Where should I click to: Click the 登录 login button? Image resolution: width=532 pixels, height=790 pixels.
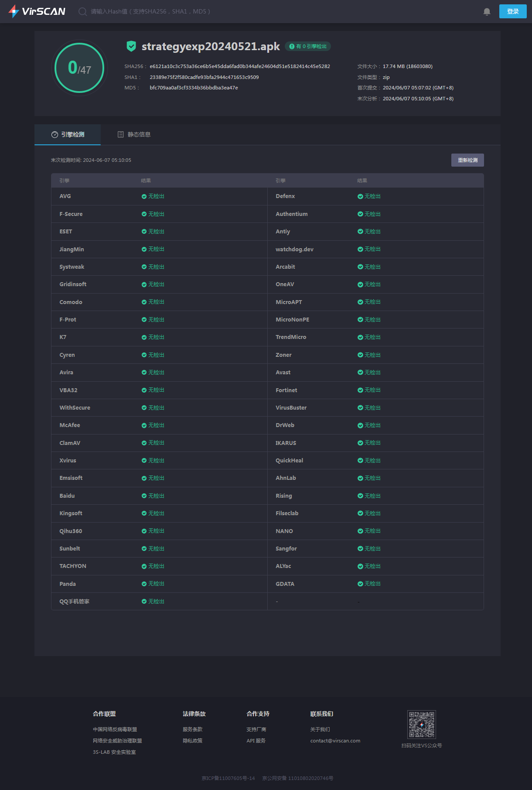513,11
